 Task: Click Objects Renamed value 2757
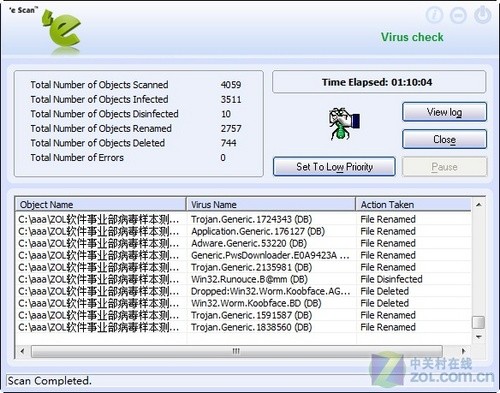tap(231, 128)
